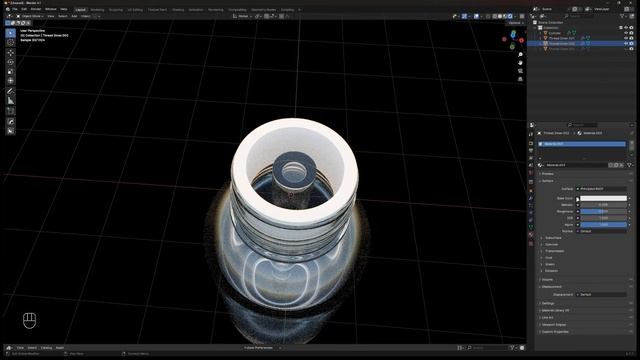The image size is (640, 360).
Task: Select the Rotate tool
Action: pos(11,62)
